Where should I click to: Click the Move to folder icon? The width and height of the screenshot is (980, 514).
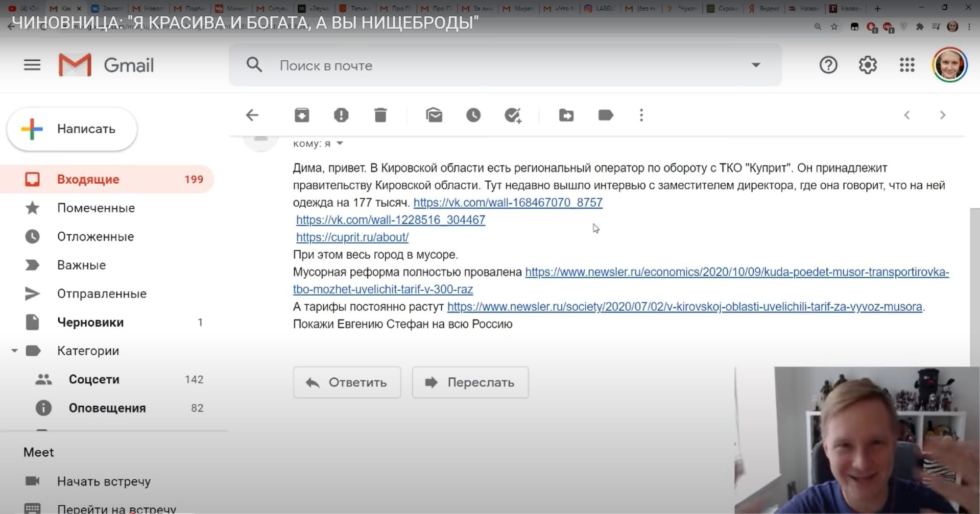[x=566, y=115]
